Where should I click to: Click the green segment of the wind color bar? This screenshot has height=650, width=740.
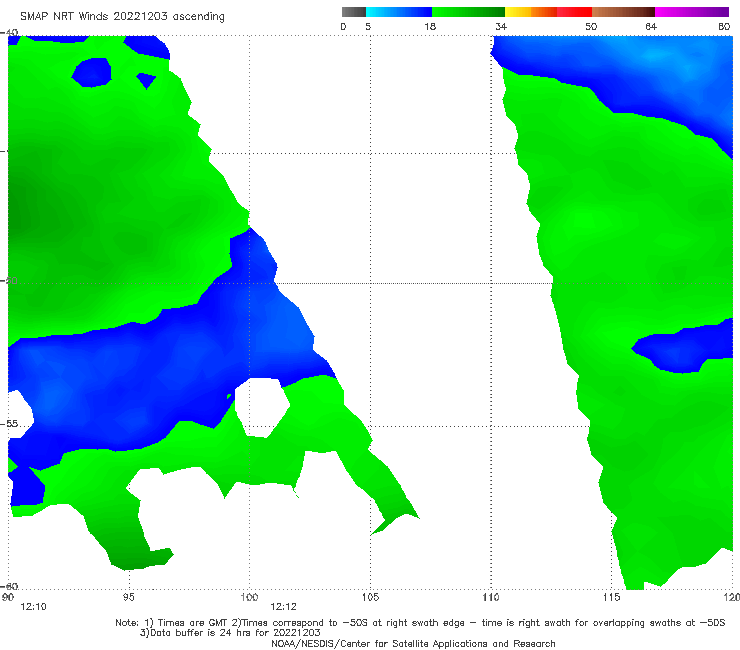469,12
